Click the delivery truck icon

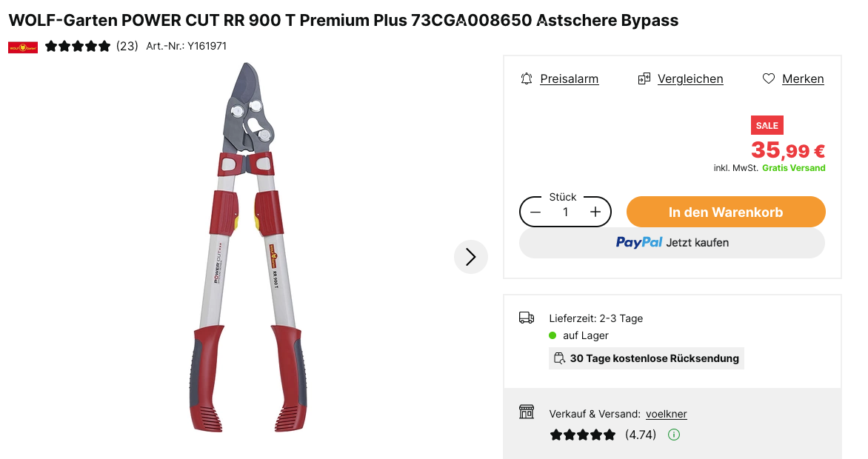(527, 318)
